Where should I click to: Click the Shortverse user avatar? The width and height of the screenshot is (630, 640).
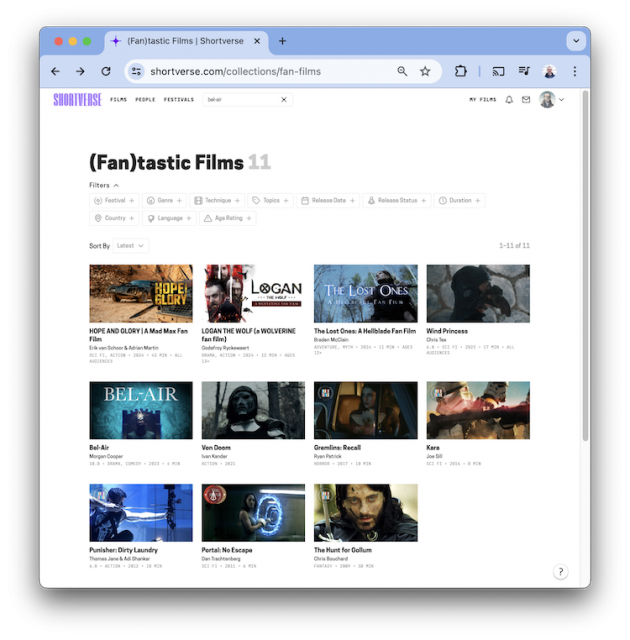[547, 100]
